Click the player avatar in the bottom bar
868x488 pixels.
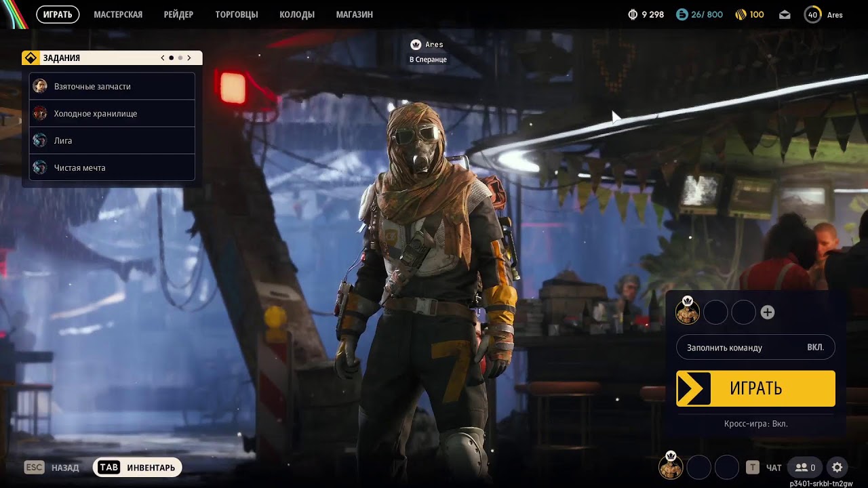coord(671,466)
